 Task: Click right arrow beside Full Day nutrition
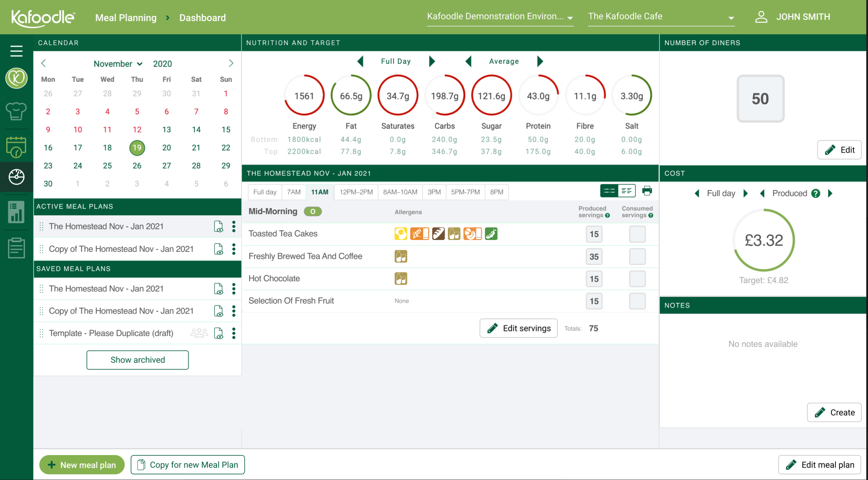point(432,61)
